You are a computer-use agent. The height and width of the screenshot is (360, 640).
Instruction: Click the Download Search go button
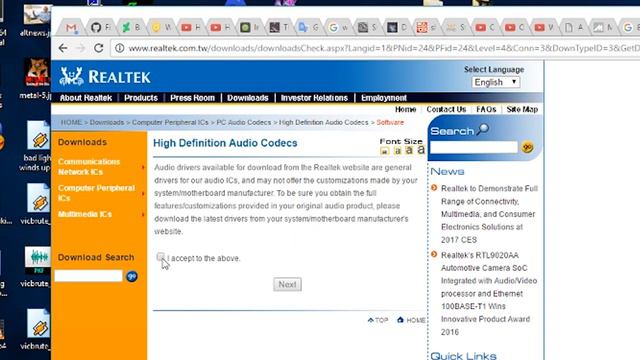(x=131, y=276)
